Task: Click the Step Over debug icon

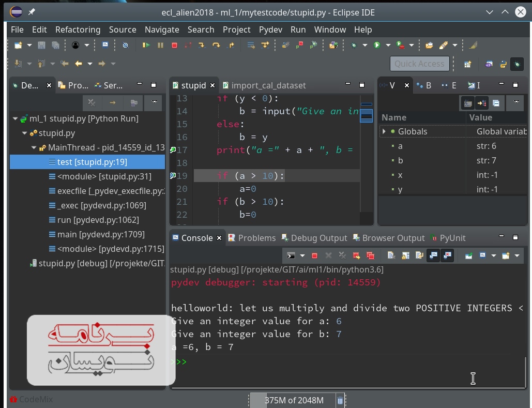Action: [x=216, y=46]
